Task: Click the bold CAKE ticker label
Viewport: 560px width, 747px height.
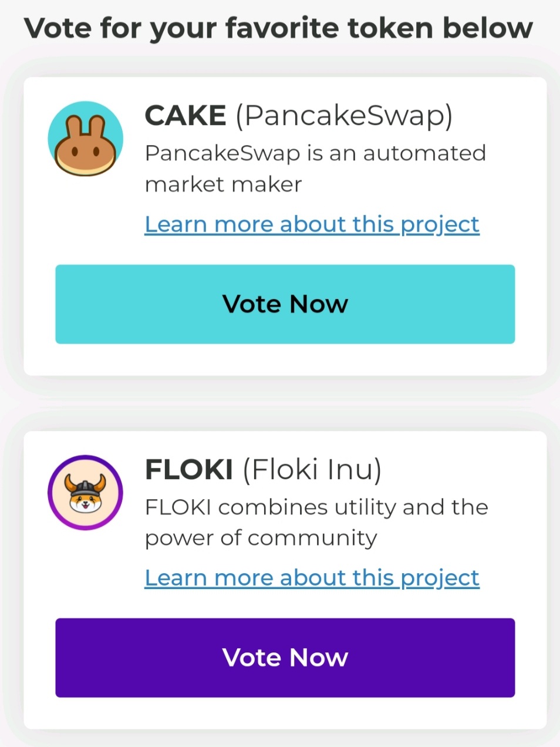Action: [x=185, y=116]
